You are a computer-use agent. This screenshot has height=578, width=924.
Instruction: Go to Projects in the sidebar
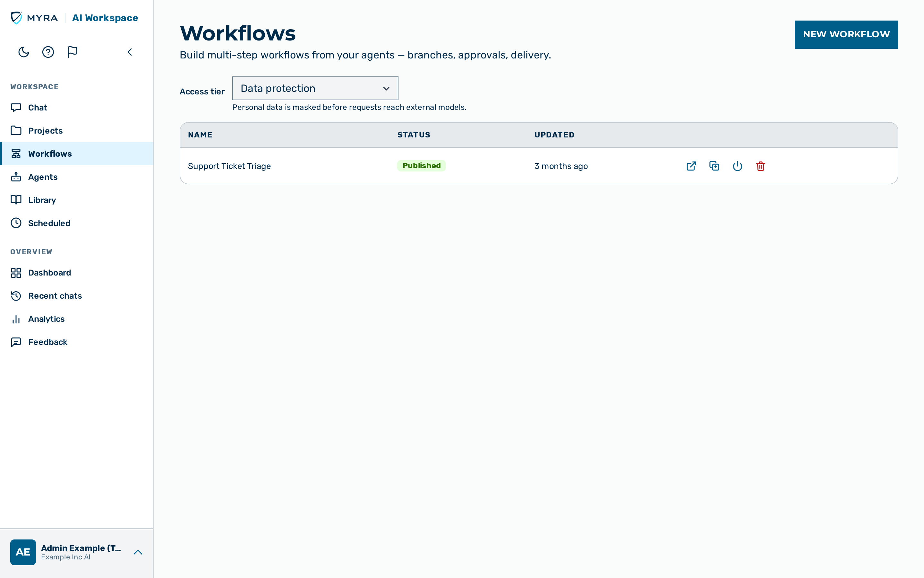(x=77, y=131)
